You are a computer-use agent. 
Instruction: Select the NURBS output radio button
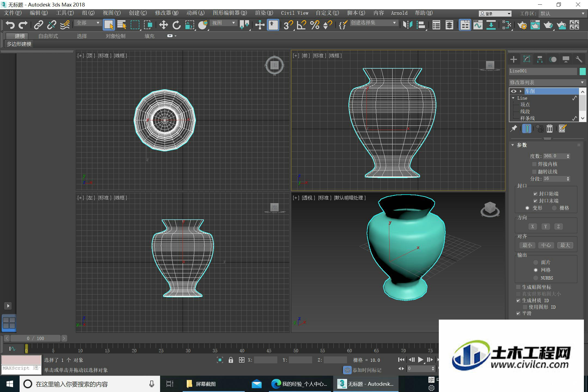coord(536,278)
